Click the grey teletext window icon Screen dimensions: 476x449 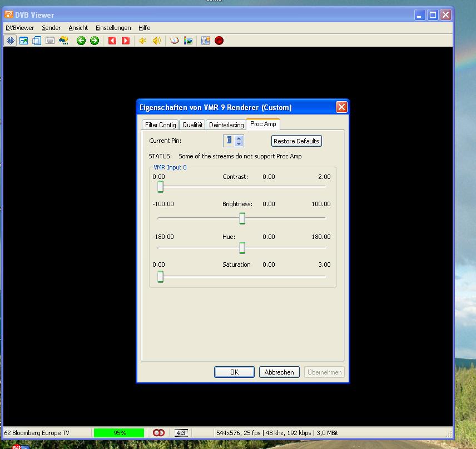pyautogui.click(x=50, y=41)
